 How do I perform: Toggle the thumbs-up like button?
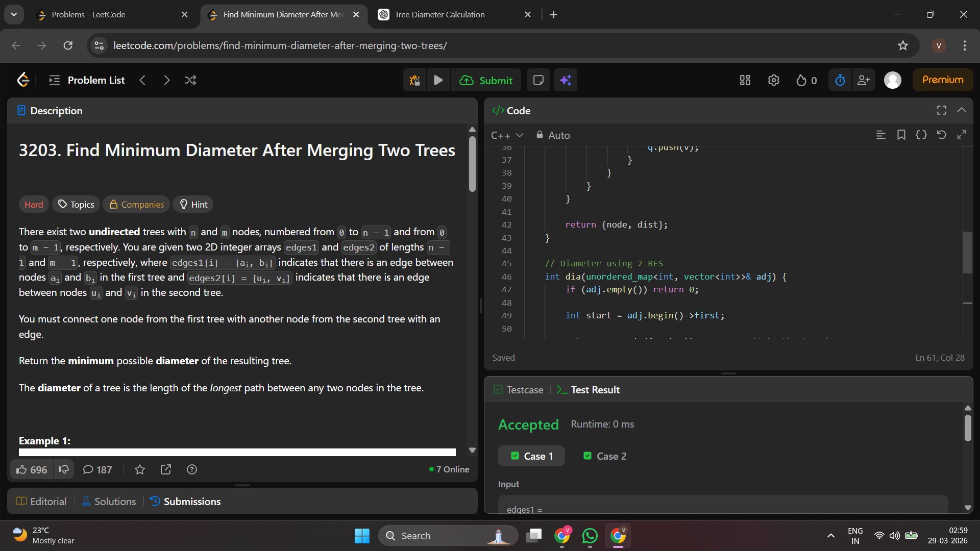pos(32,469)
